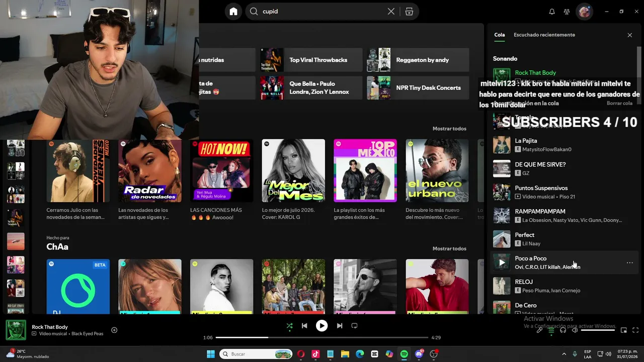The image size is (644, 362).
Task: Select RAMPAMPAMPAM in the queue
Action: pyautogui.click(x=565, y=215)
